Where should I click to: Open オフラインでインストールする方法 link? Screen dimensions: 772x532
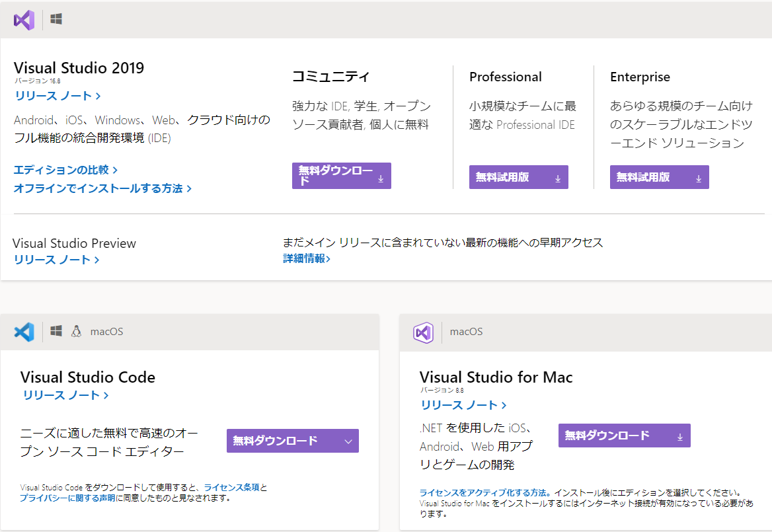coord(102,188)
